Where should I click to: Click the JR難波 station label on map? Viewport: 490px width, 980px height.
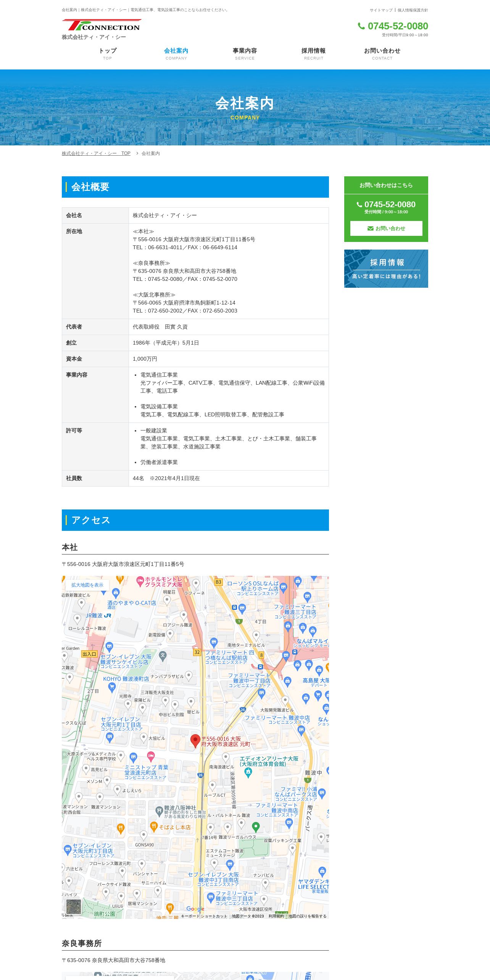click(x=98, y=616)
